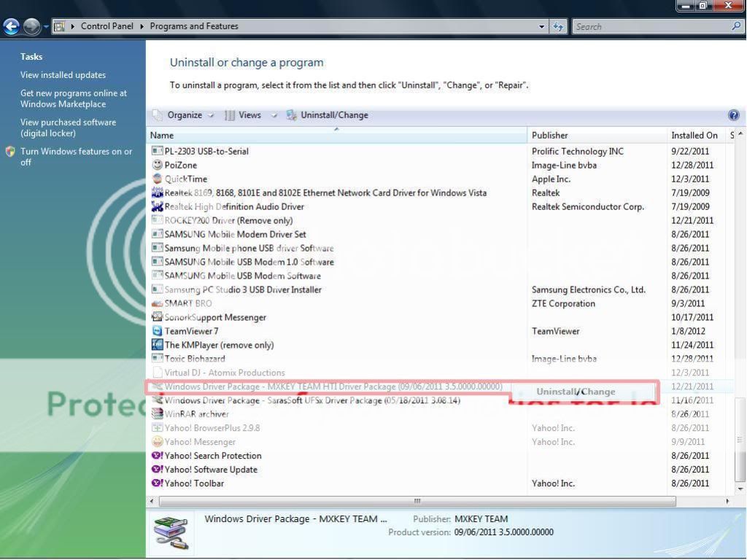Select the Realtek High Definition Audio Driver icon

[157, 206]
